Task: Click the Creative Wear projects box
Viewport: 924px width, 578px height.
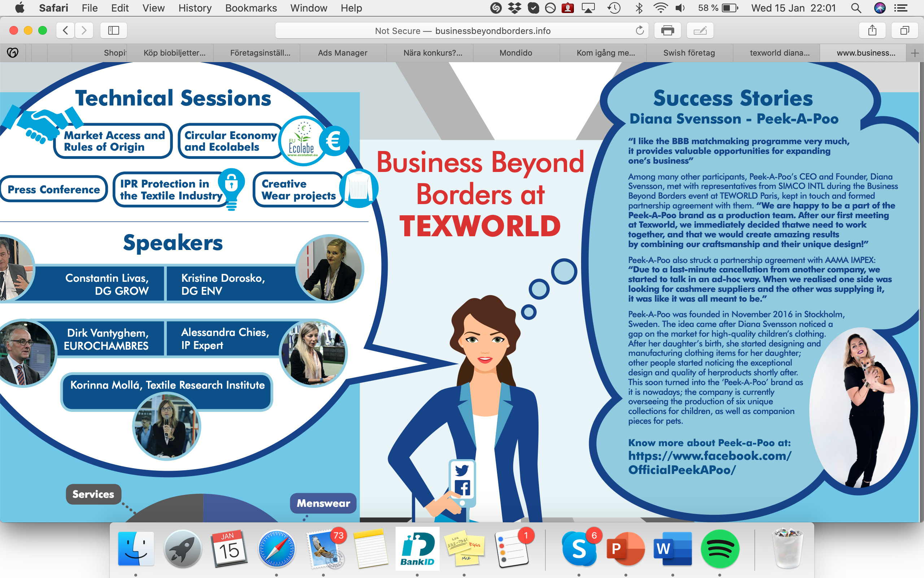Action: click(x=298, y=190)
